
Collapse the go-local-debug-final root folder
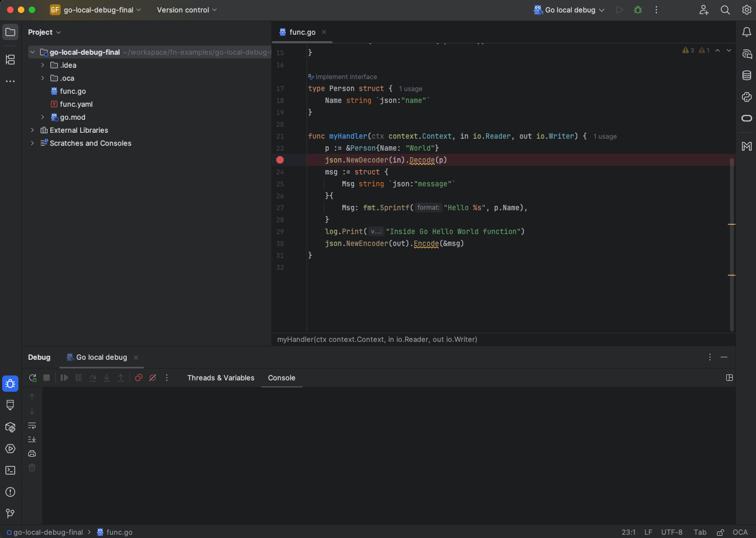pyautogui.click(x=32, y=52)
